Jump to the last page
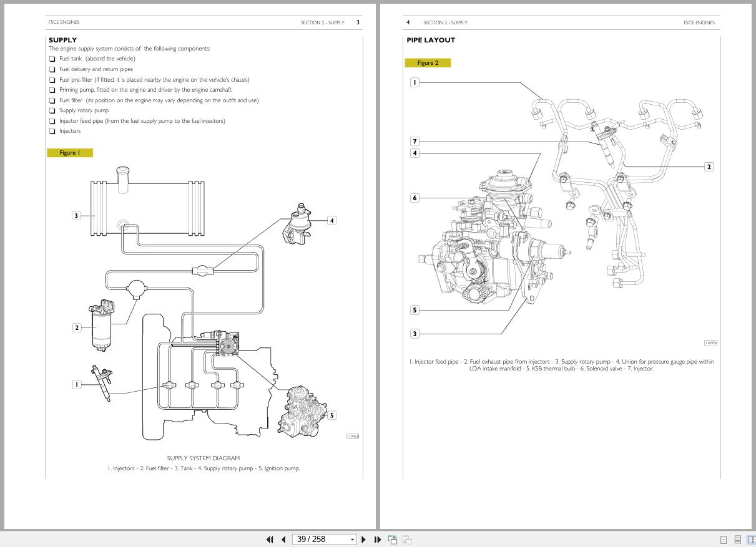 pyautogui.click(x=378, y=540)
